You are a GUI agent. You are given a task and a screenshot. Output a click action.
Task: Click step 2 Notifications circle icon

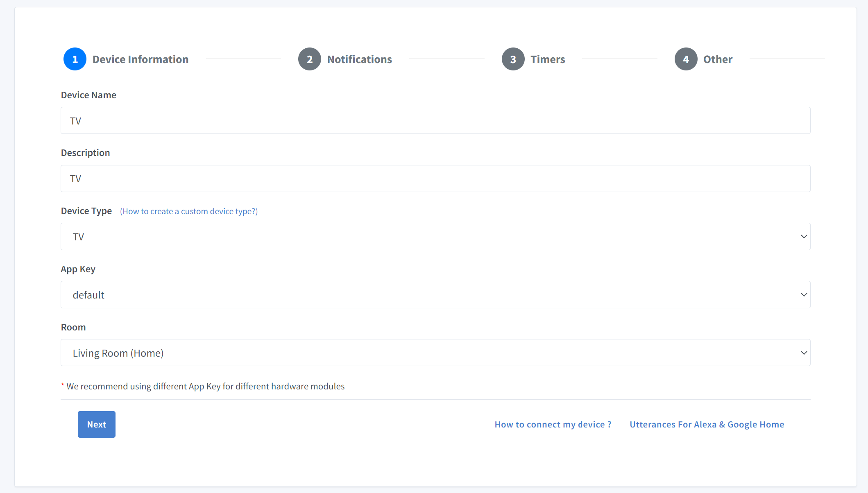point(309,59)
